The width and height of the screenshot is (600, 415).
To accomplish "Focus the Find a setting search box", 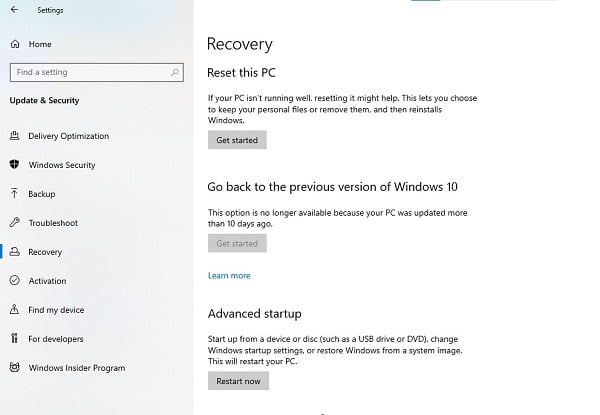I will pos(88,72).
